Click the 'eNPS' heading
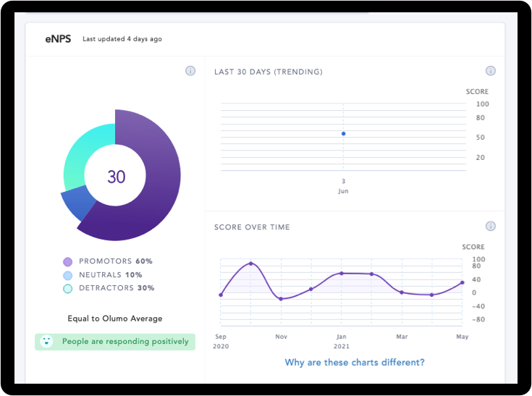The image size is (532, 396). [x=58, y=39]
